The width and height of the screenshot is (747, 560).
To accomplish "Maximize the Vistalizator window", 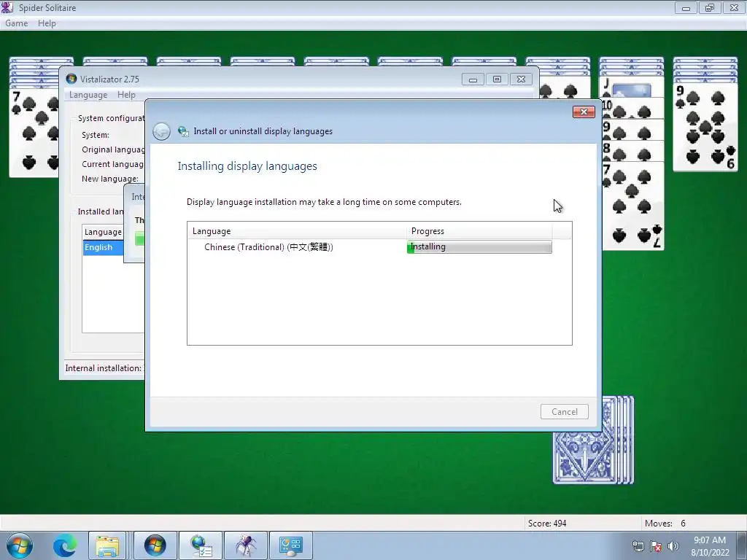I will coord(497,79).
